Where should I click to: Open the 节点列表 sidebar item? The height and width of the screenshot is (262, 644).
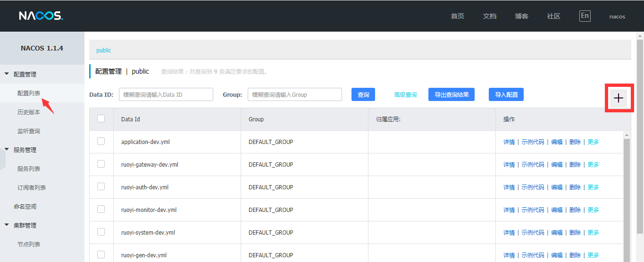click(29, 245)
